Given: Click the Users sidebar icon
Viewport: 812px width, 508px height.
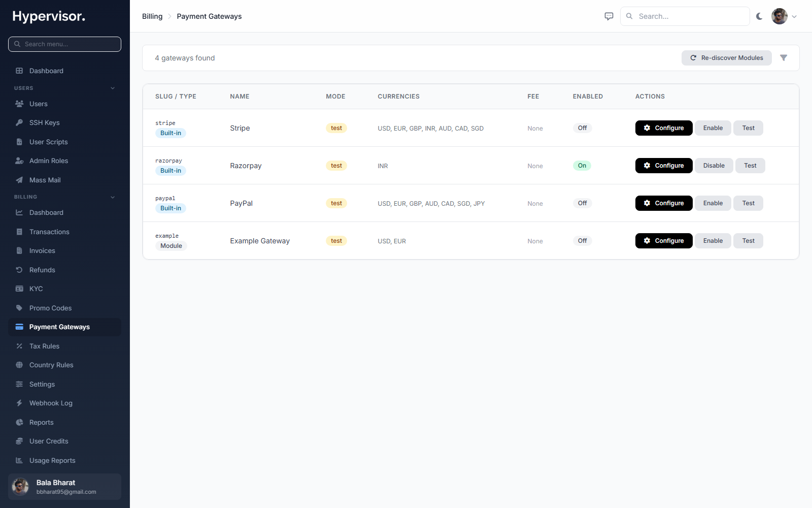Looking at the screenshot, I should [19, 104].
